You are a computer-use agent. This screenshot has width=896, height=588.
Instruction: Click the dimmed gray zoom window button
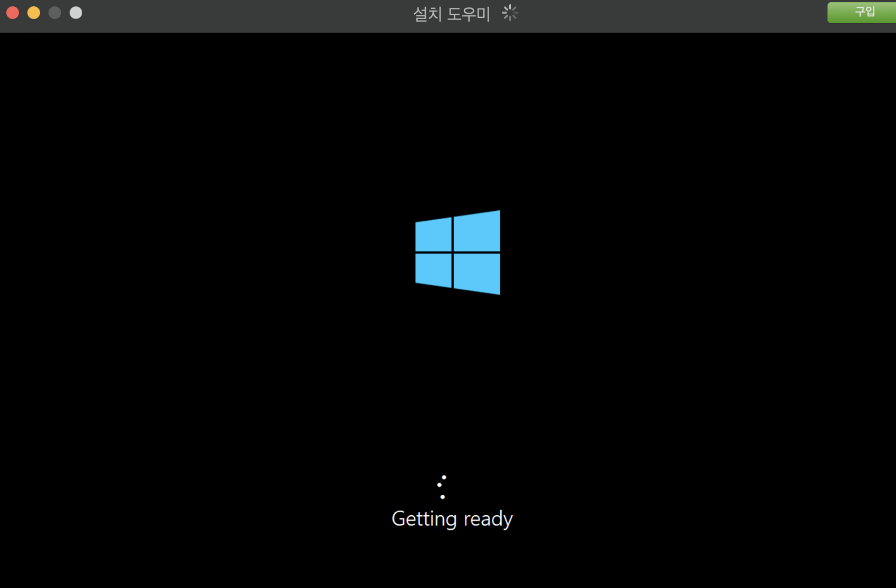[55, 13]
